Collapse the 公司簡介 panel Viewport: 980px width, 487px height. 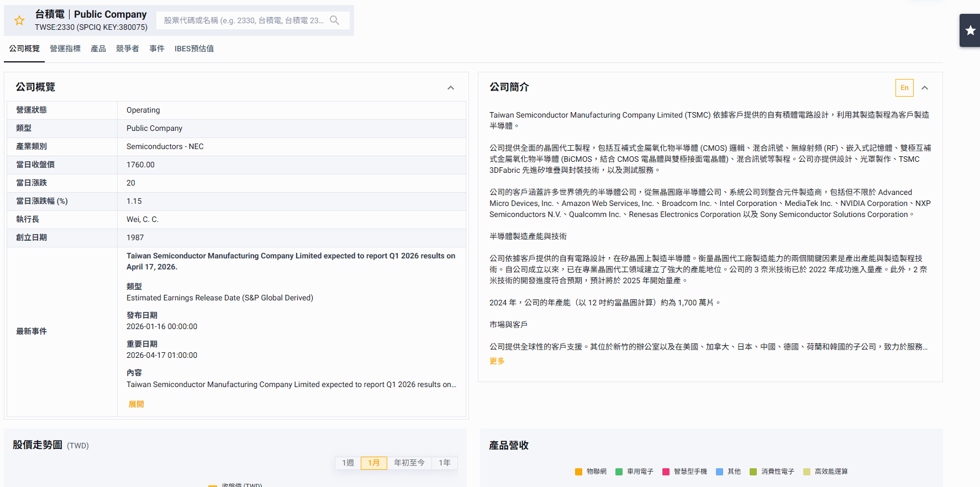click(925, 88)
